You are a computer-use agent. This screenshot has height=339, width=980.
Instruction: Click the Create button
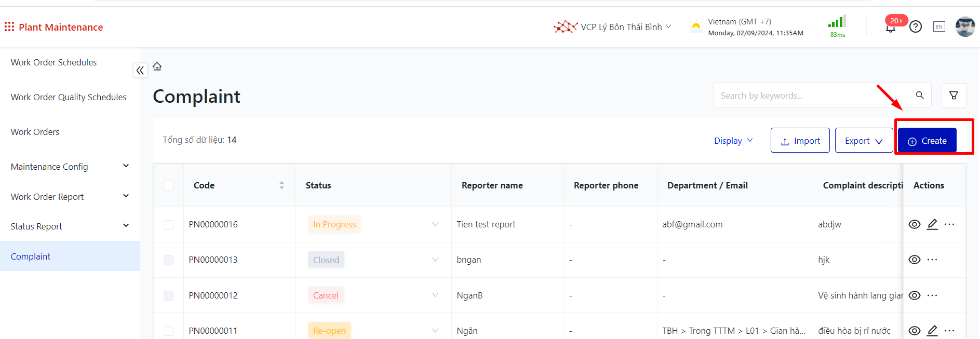point(927,141)
